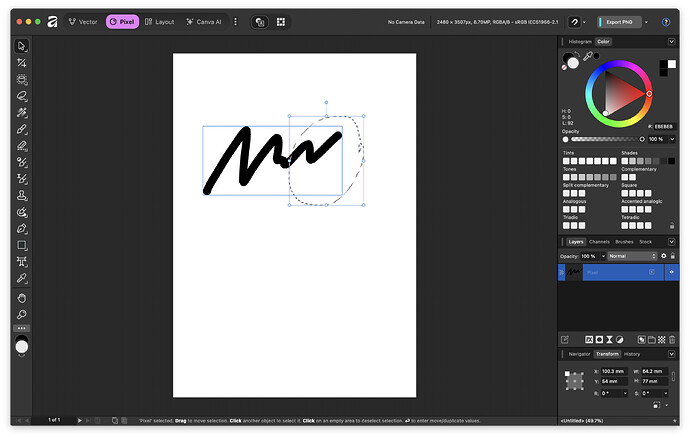This screenshot has height=437, width=690.
Task: Open the Layers panel options menu chevron
Action: pyautogui.click(x=672, y=242)
